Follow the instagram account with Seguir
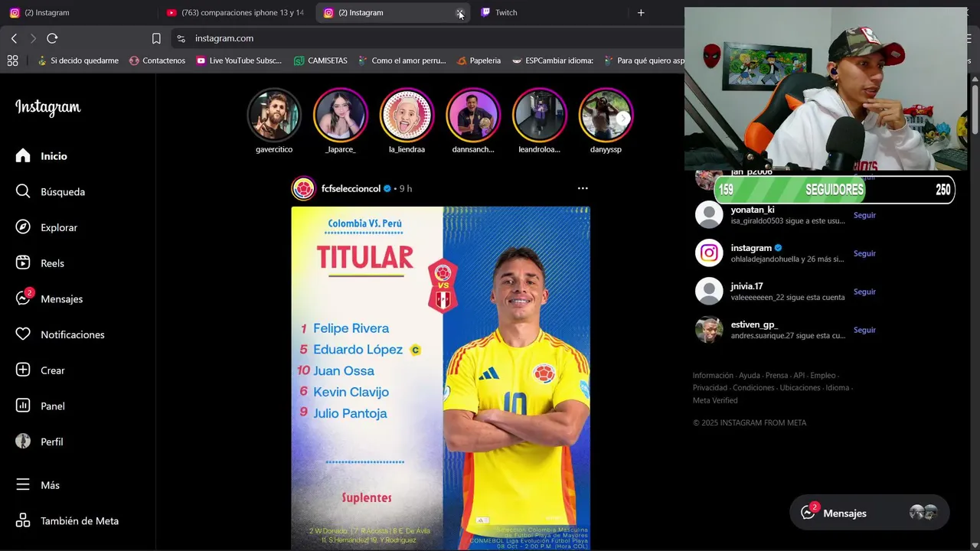 pos(864,253)
